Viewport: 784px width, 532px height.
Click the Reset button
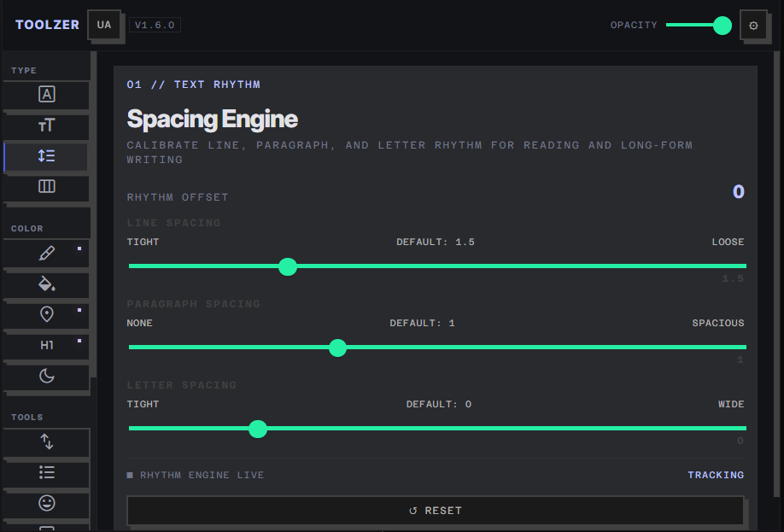(x=436, y=511)
